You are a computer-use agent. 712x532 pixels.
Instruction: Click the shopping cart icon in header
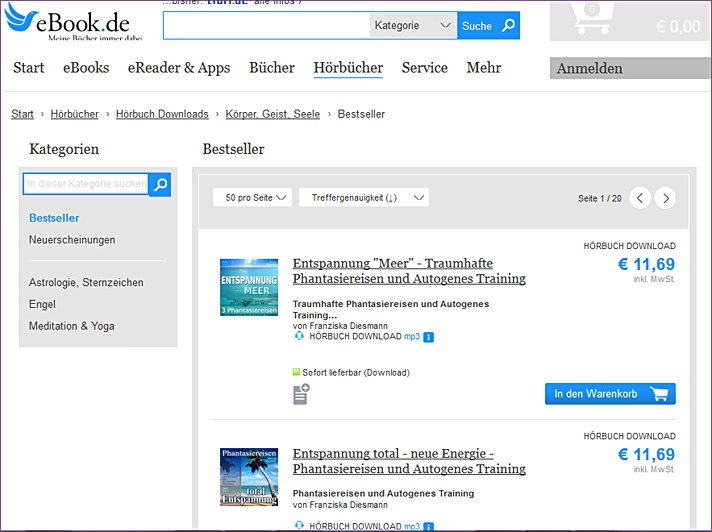tap(600, 20)
